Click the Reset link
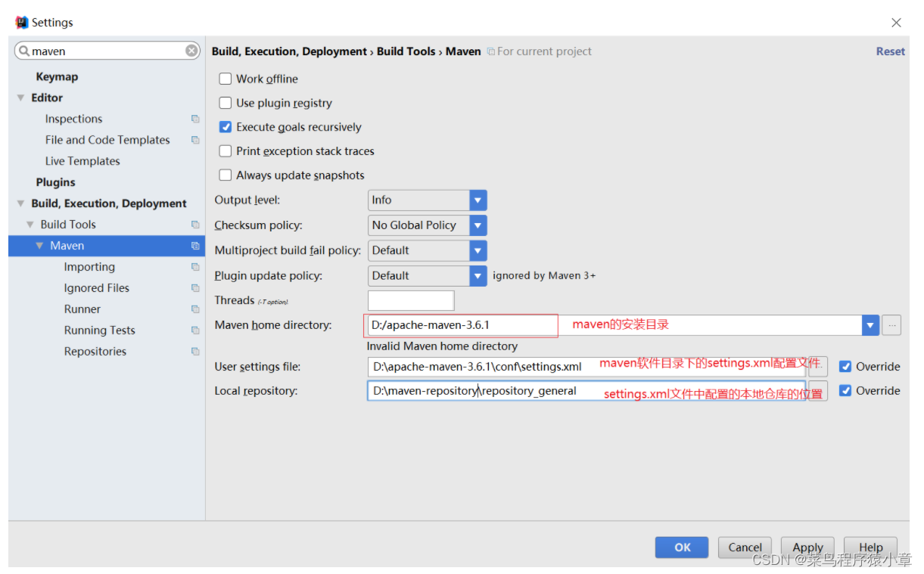Viewport: 924px width, 574px height. coord(890,51)
